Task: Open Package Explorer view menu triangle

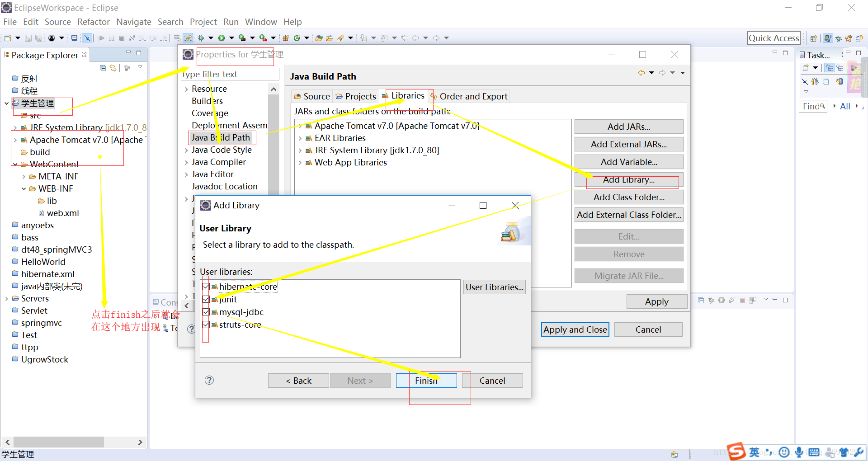Action: tap(140, 67)
